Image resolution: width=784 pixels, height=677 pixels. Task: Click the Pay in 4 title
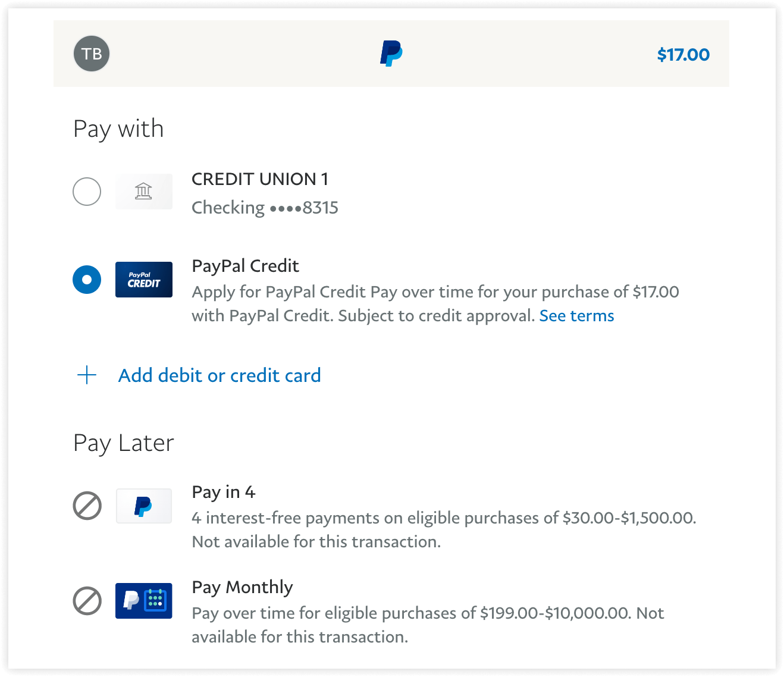224,493
